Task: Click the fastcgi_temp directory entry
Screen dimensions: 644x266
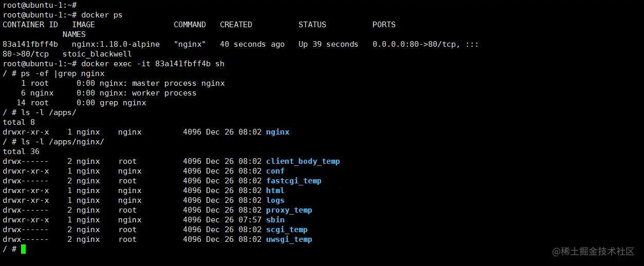Action: pos(293,181)
